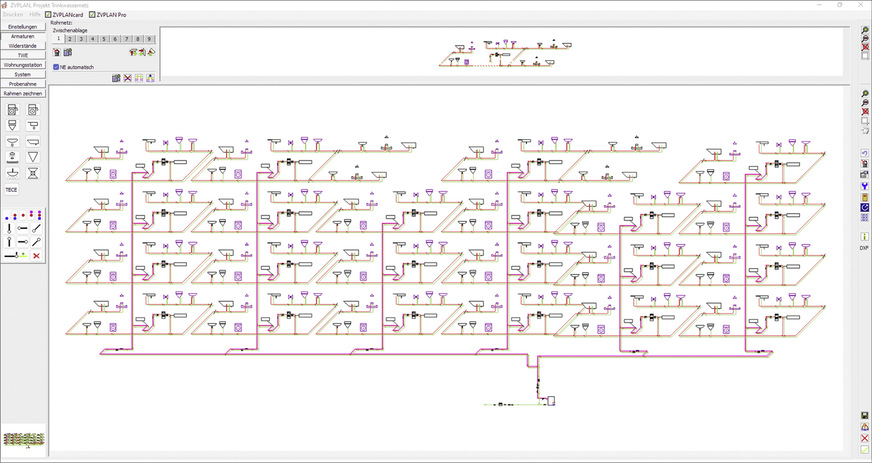Click the Wohnungsstation button
The height and width of the screenshot is (463, 872).
pyautogui.click(x=23, y=64)
